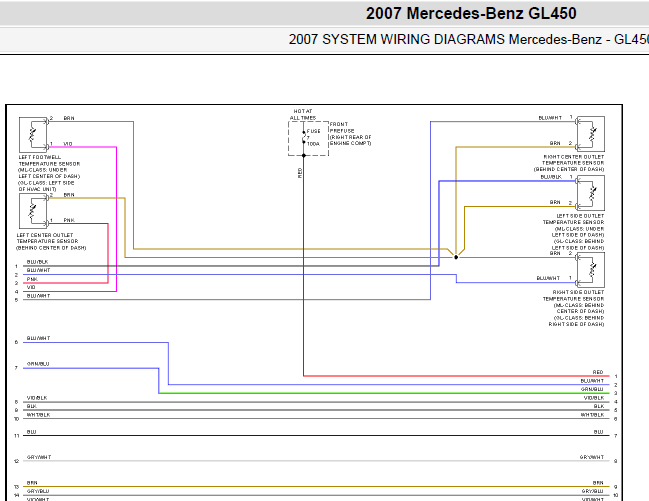649x501 pixels.
Task: Click the "2007 SYSTEM WIRING DIAGRAMS" heading
Action: tap(397, 39)
